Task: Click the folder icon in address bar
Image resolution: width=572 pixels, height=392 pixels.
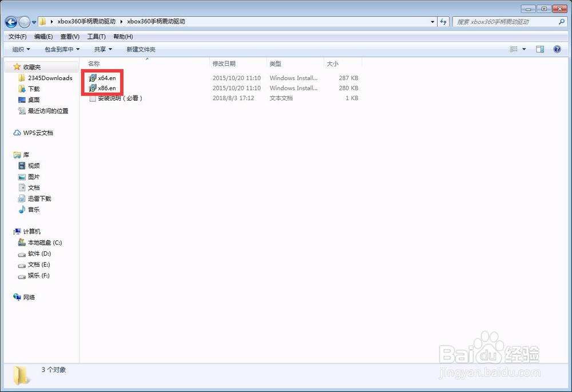Action: click(43, 22)
